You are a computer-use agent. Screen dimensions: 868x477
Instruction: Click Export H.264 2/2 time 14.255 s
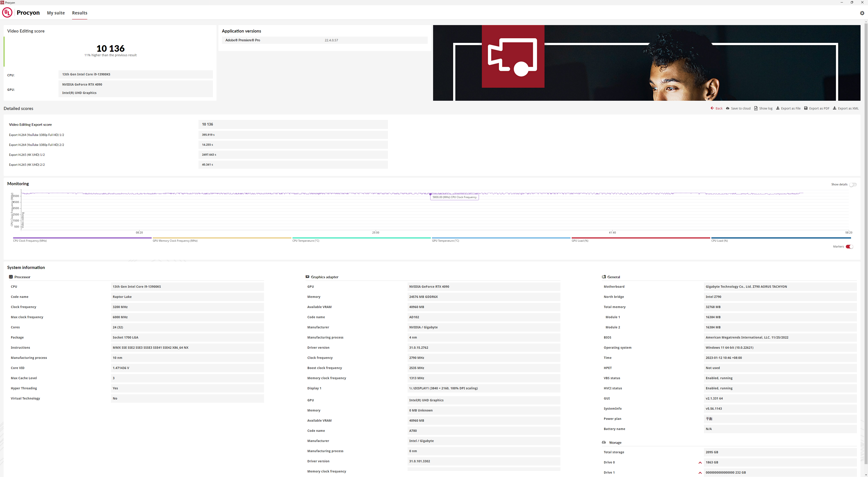(293, 145)
